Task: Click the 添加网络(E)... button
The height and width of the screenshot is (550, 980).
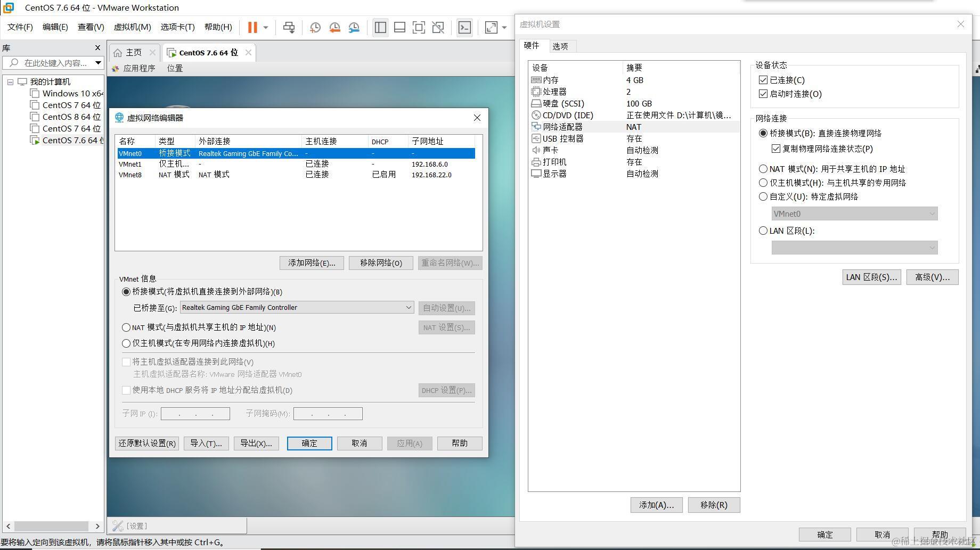Action: click(x=312, y=262)
